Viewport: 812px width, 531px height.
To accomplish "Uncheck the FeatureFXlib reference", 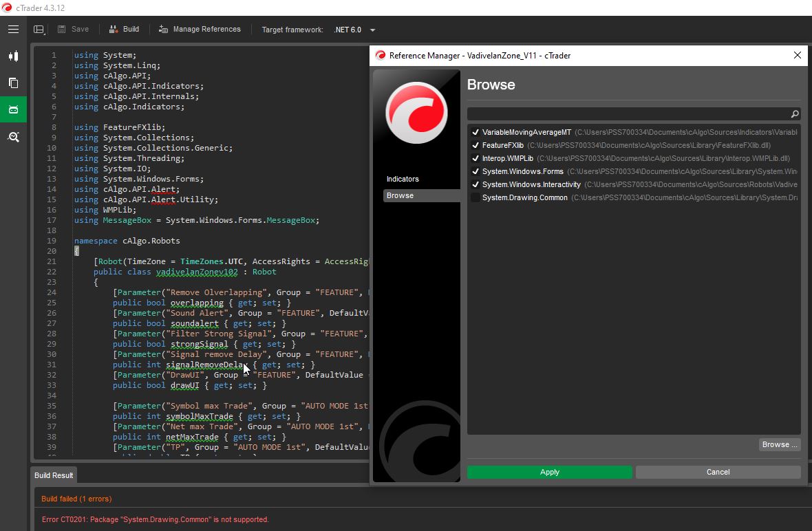I will tap(476, 145).
